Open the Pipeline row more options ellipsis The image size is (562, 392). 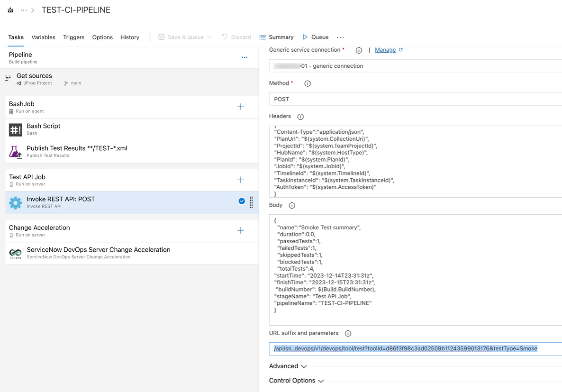(245, 57)
